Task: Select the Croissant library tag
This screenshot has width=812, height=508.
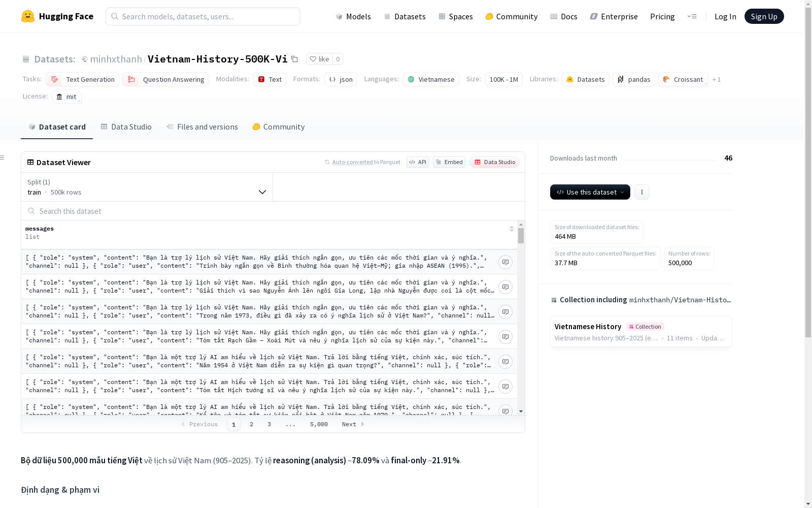Action: pyautogui.click(x=683, y=79)
